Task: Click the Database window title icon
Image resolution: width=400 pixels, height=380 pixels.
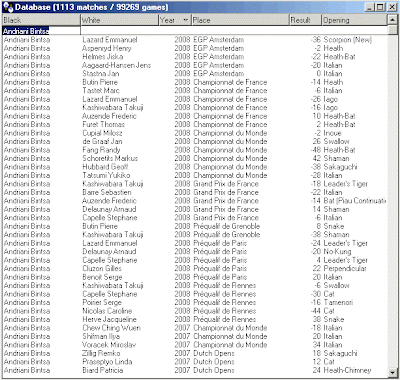Action: tap(8, 7)
